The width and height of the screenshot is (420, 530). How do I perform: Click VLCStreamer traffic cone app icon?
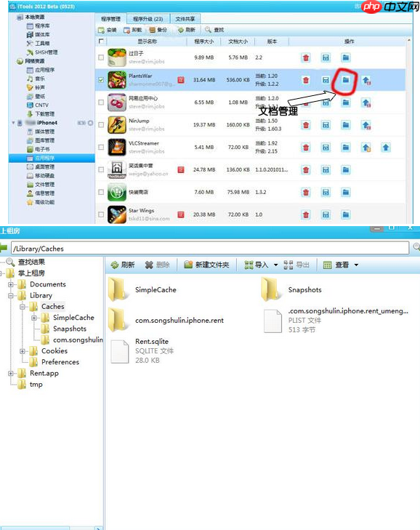tap(117, 147)
